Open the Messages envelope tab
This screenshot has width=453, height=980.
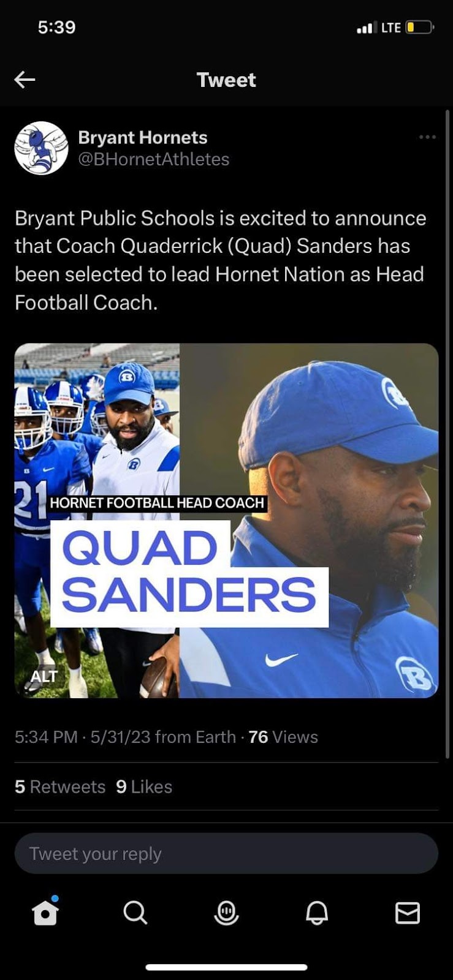pos(408,913)
